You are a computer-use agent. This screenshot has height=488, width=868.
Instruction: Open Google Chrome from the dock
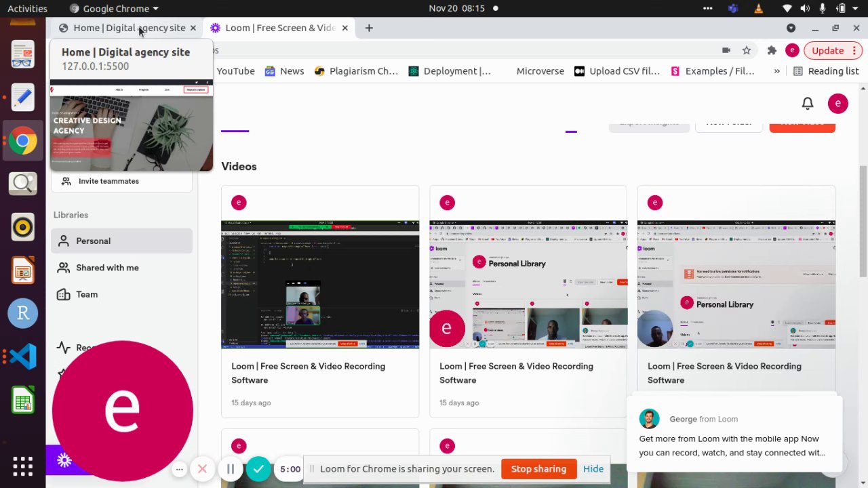pyautogui.click(x=22, y=141)
